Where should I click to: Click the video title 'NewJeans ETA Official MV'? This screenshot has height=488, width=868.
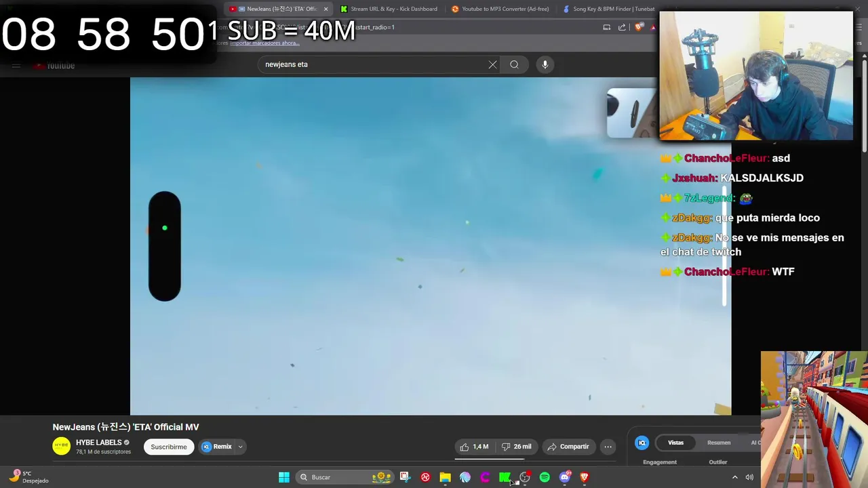click(126, 427)
